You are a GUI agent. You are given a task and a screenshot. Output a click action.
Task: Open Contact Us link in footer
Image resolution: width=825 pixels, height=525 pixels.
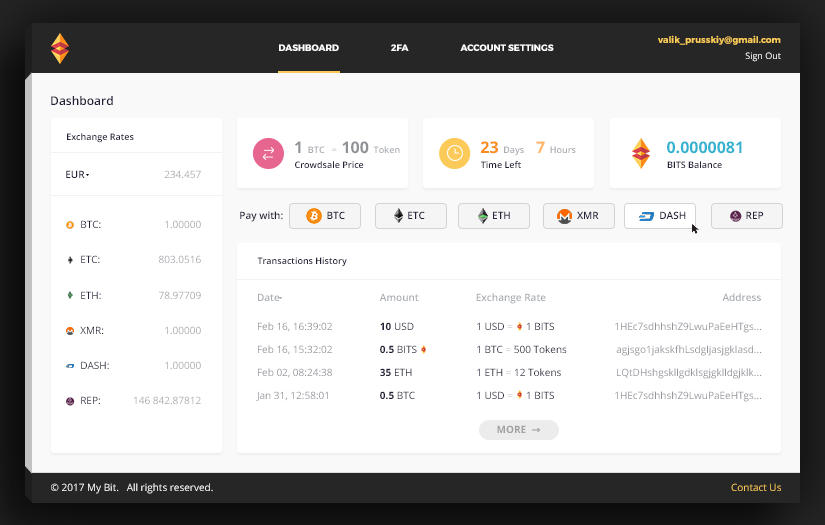coord(756,488)
